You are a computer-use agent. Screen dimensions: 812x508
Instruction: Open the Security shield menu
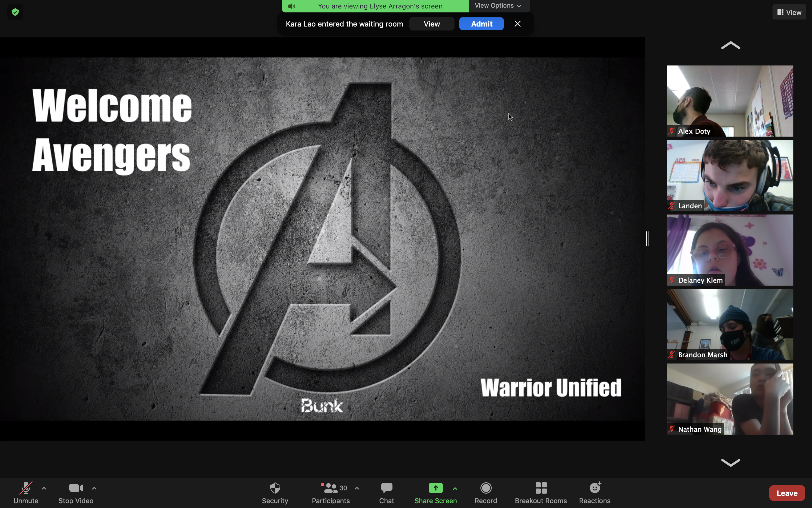point(275,492)
